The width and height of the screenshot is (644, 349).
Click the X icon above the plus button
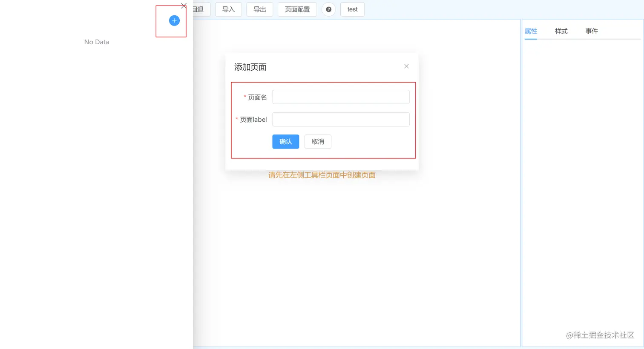pyautogui.click(x=184, y=6)
